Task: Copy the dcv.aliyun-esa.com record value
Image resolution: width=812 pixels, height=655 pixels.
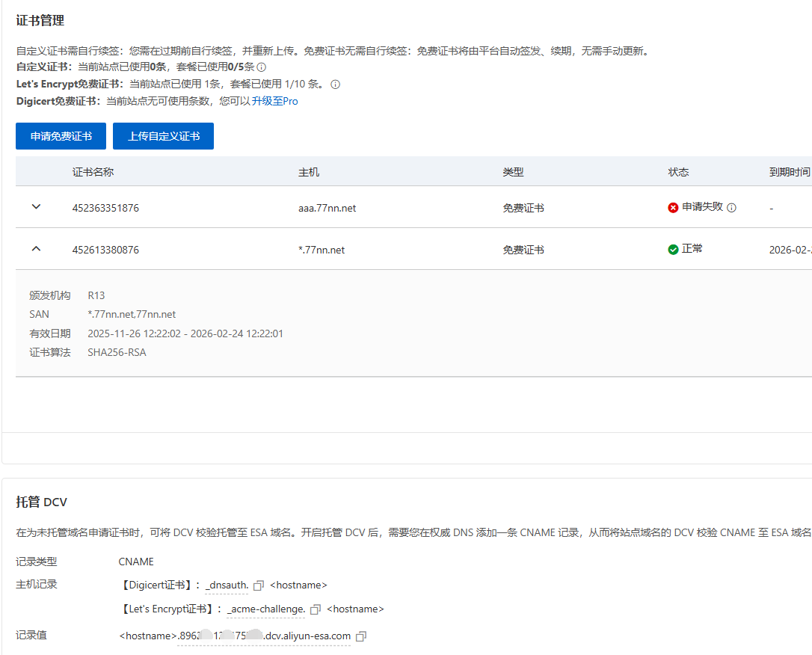Action: coord(360,636)
